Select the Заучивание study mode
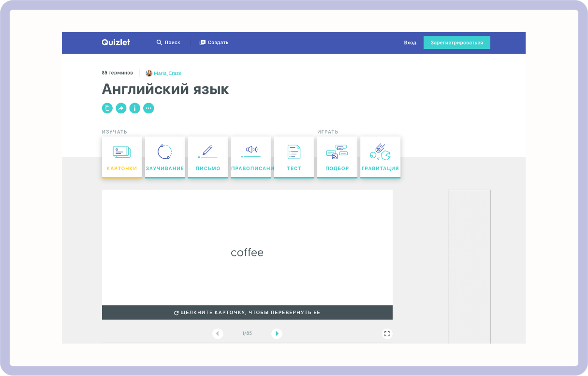The image size is (588, 376). [x=165, y=157]
